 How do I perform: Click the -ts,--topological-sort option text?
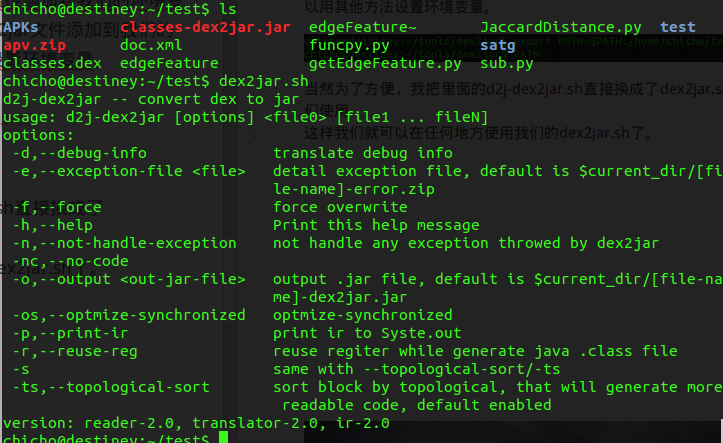pos(111,387)
